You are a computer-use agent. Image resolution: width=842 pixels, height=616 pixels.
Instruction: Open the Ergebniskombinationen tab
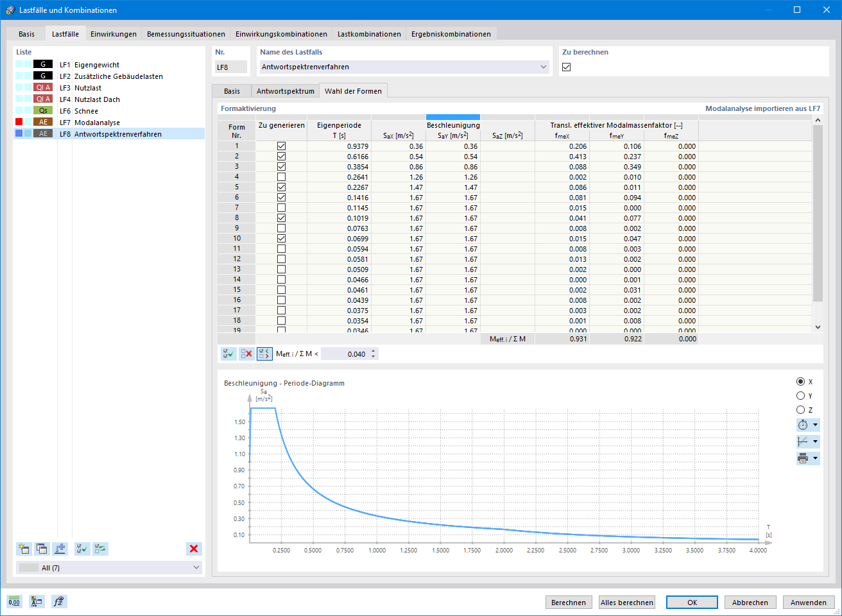pyautogui.click(x=451, y=34)
